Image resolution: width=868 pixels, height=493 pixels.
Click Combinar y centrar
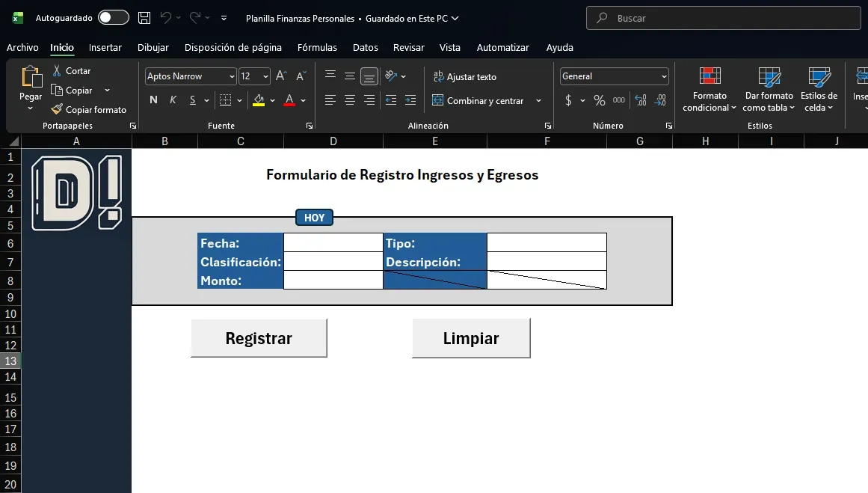point(478,101)
